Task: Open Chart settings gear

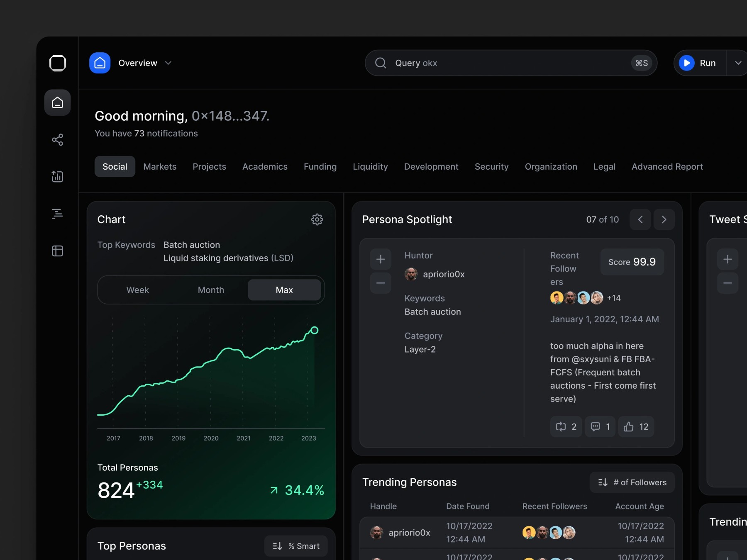Action: [x=317, y=219]
